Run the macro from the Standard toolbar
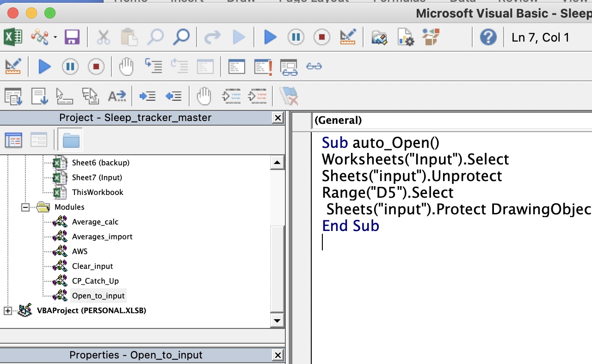 click(271, 37)
